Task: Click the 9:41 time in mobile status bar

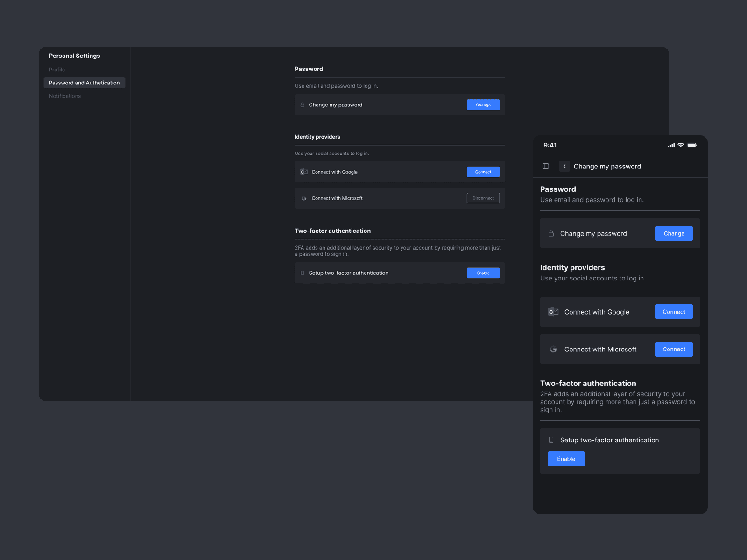Action: pyautogui.click(x=550, y=145)
